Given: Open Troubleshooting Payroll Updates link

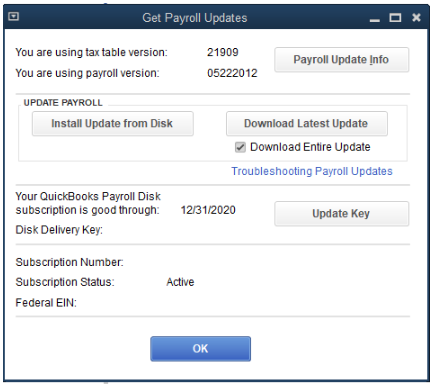Looking at the screenshot, I should (x=312, y=171).
